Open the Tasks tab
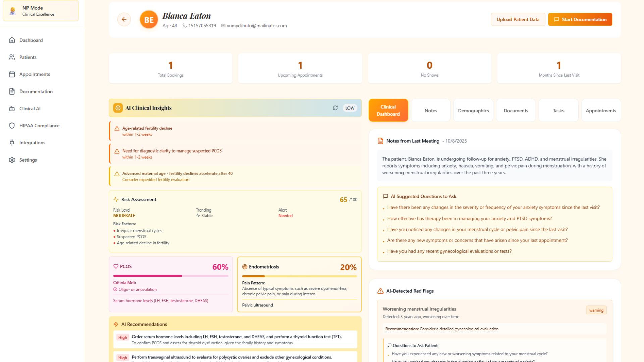644x362 pixels. [x=558, y=110]
